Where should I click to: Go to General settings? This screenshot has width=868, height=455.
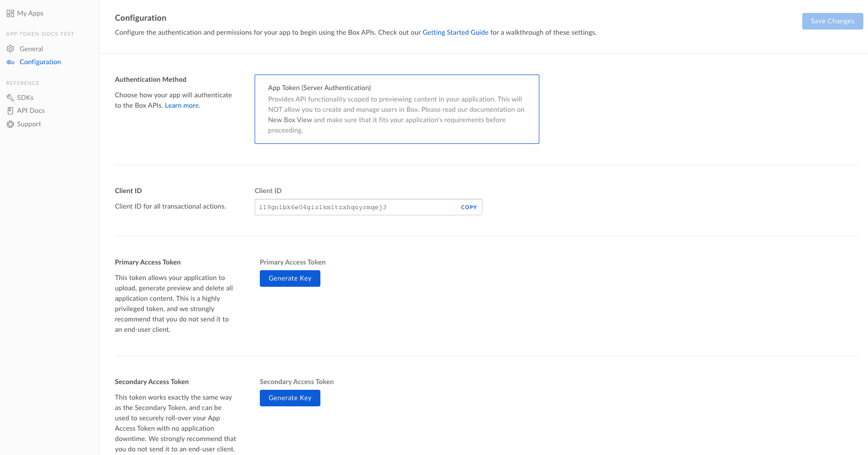(31, 49)
